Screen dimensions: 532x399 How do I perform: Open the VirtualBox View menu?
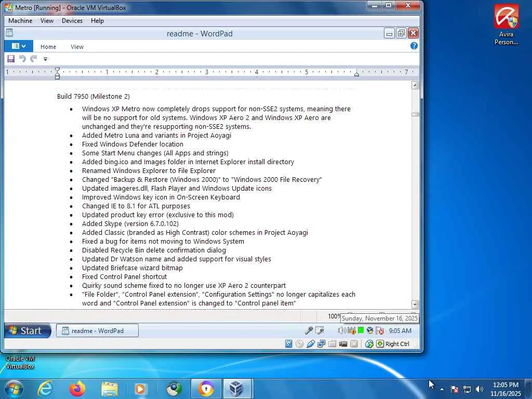click(47, 21)
